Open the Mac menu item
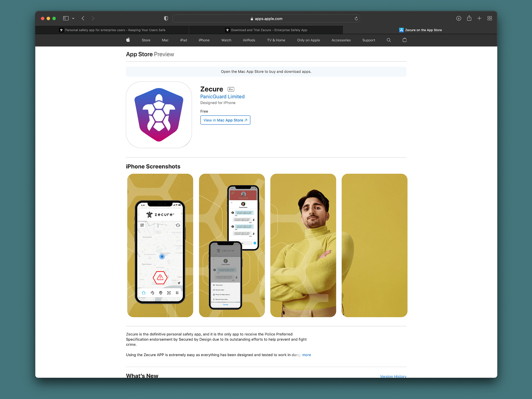Screen dimensions: 532x399 click(165, 40)
